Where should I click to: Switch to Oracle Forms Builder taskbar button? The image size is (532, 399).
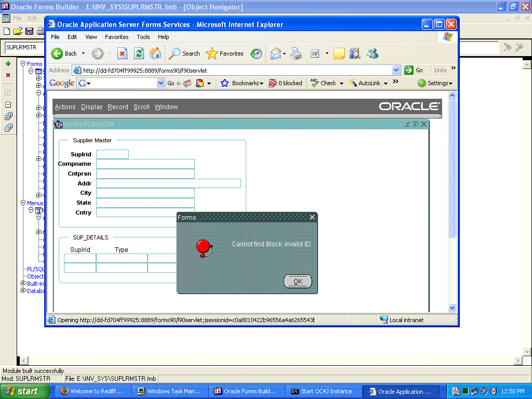[246, 391]
